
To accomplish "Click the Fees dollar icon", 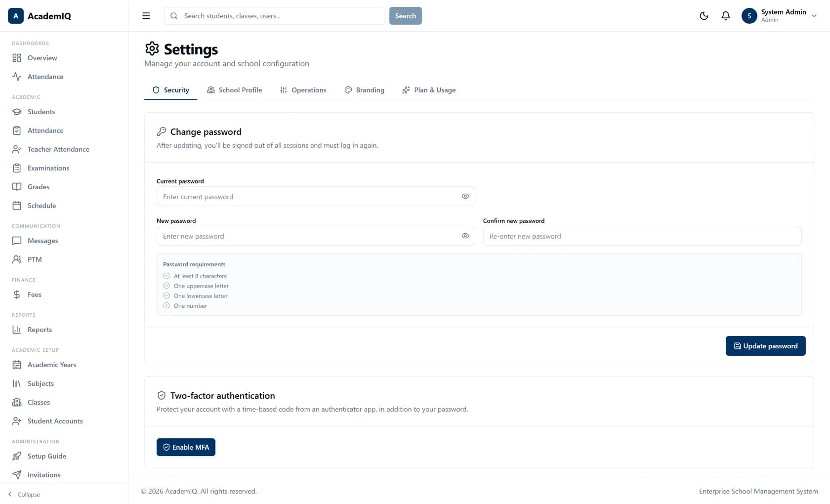I will [17, 294].
